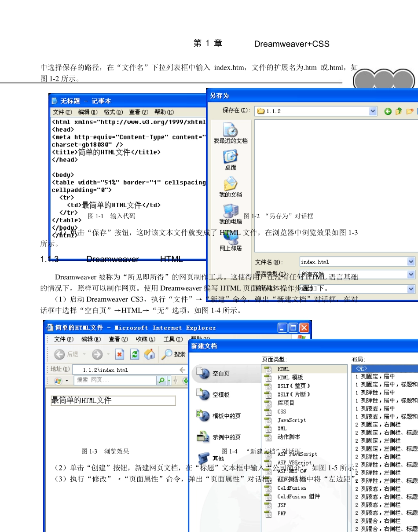
Task: Click the IE Stop (red X) toolbar icon
Action: [x=120, y=354]
